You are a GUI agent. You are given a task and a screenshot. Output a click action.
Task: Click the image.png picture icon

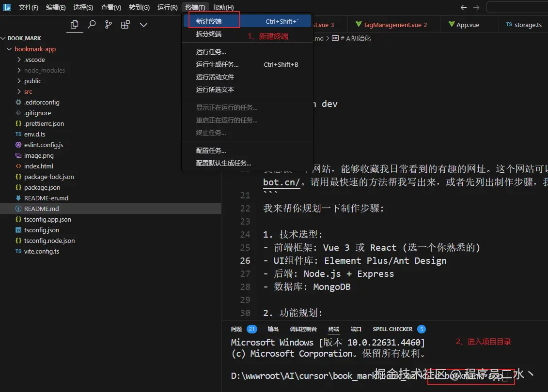(18, 155)
